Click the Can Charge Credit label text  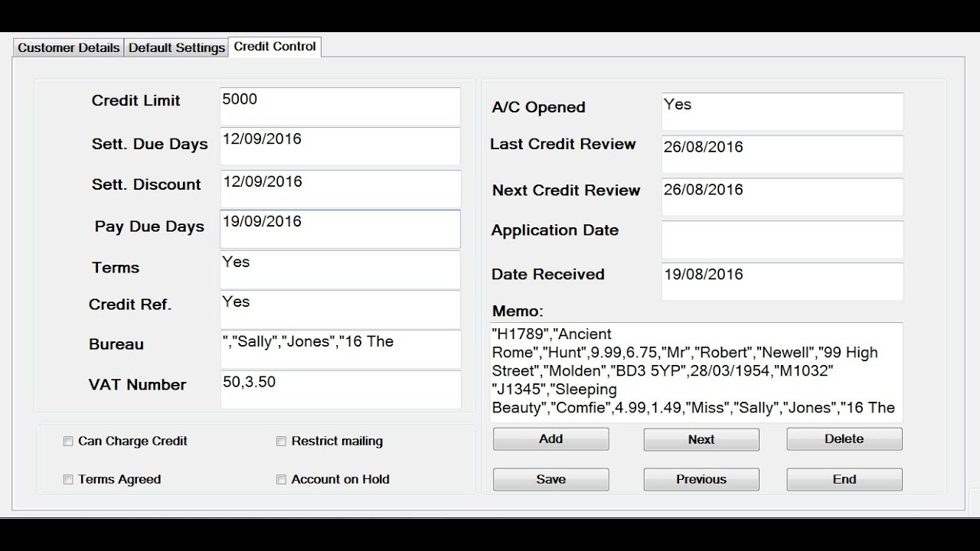(x=133, y=441)
